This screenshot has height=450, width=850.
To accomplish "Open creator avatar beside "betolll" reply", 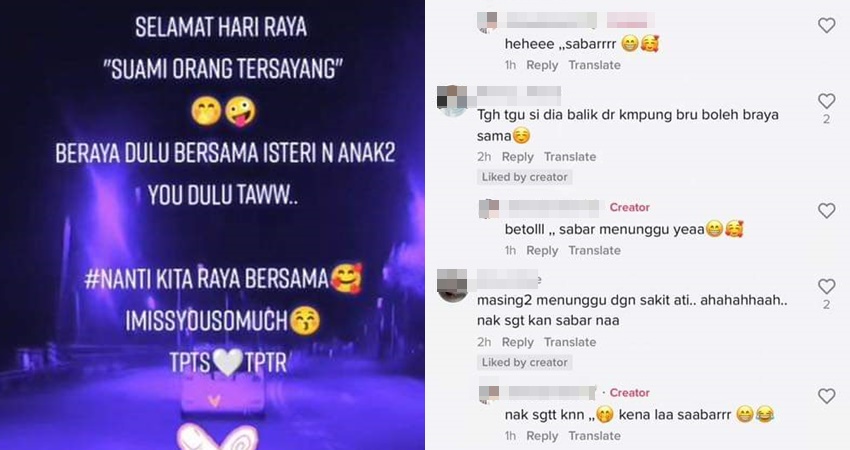I will point(489,209).
